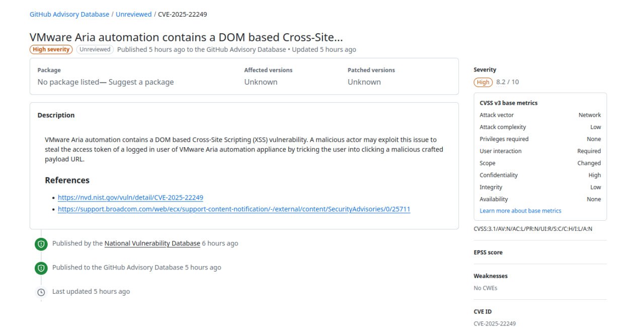The width and height of the screenshot is (644, 328).
Task: Click the Weaknesses heading
Action: coord(491,276)
